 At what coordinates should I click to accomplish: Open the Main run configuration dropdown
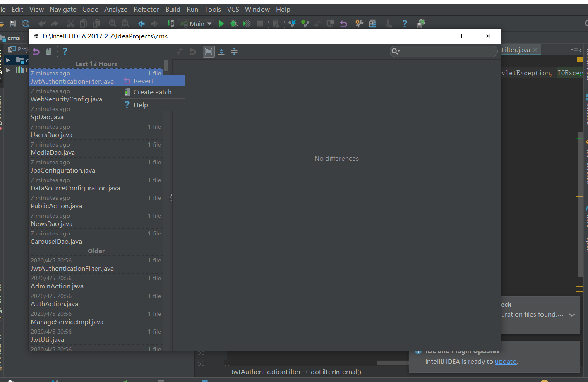pos(196,24)
